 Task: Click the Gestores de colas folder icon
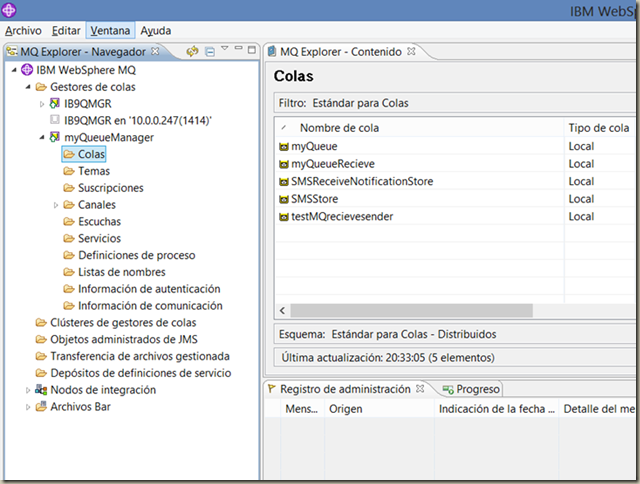[41, 87]
